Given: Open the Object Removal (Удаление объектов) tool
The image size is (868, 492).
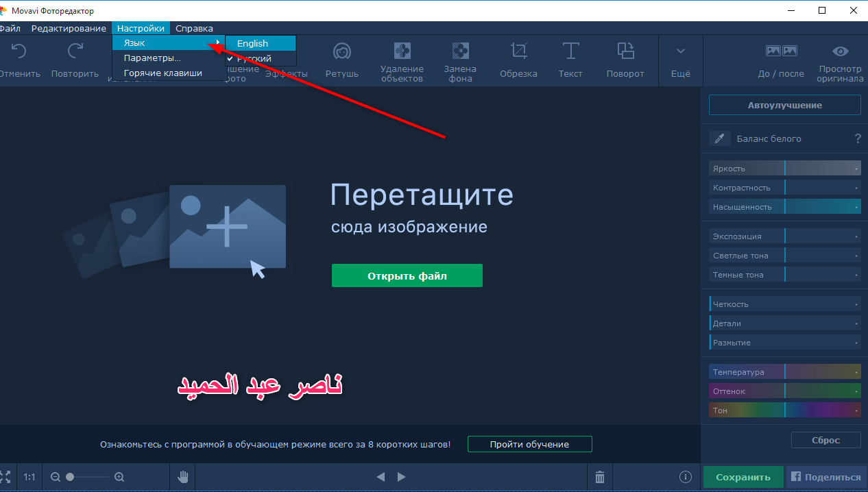Looking at the screenshot, I should (x=402, y=60).
